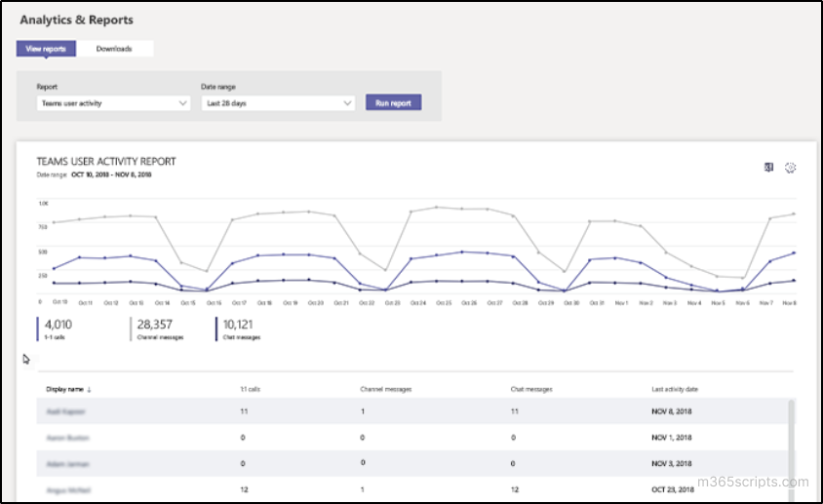The width and height of the screenshot is (823, 504).
Task: Toggle the Channel messages legend series
Action: tap(159, 330)
